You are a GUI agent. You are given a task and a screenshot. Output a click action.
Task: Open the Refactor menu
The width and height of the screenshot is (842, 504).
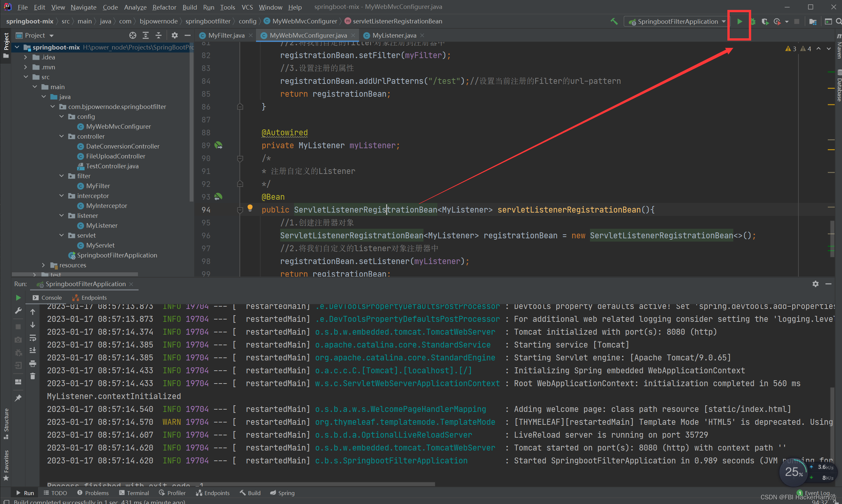(x=164, y=7)
